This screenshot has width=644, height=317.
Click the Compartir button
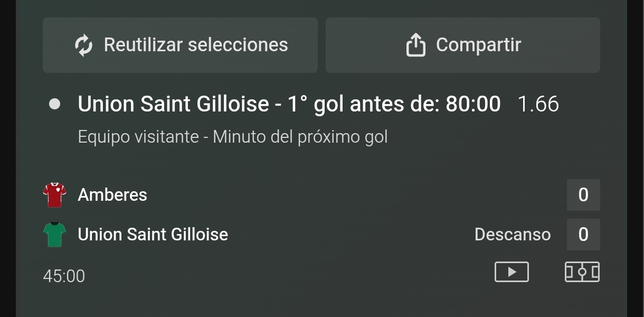click(x=463, y=45)
